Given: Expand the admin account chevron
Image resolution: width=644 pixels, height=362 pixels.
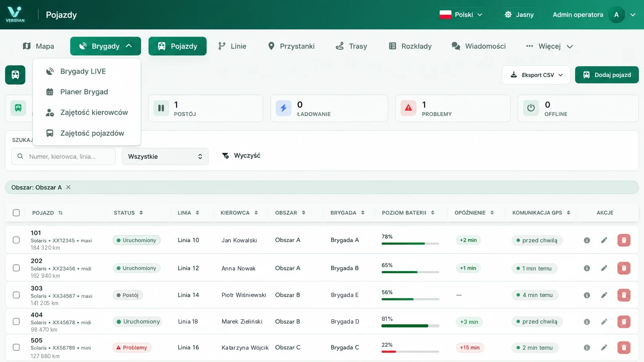Looking at the screenshot, I should tap(633, 15).
